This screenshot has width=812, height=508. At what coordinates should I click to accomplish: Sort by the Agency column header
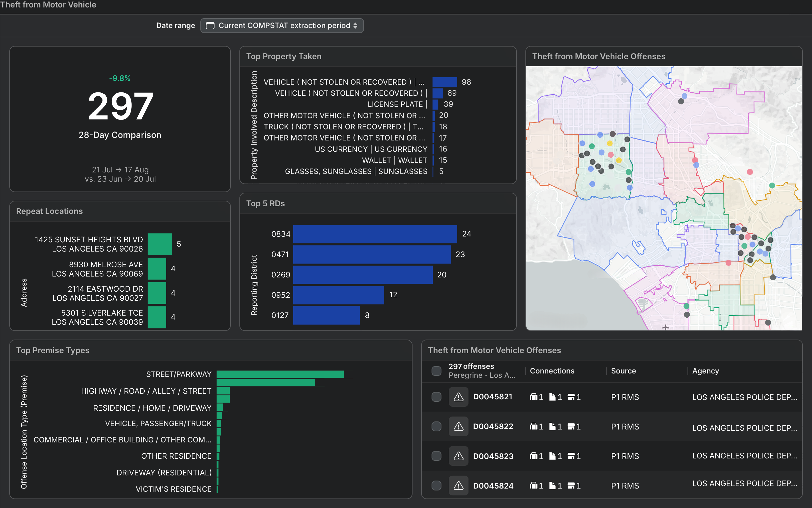706,371
